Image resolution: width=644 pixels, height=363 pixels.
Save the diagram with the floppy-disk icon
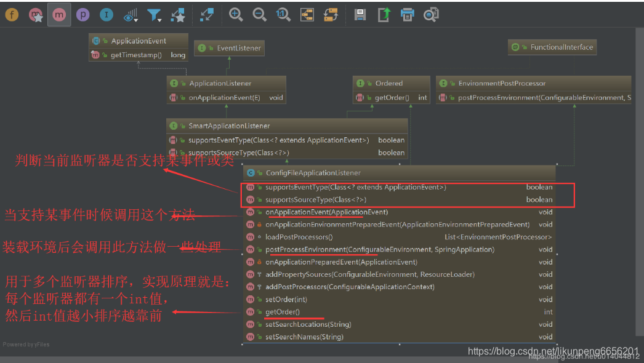360,15
